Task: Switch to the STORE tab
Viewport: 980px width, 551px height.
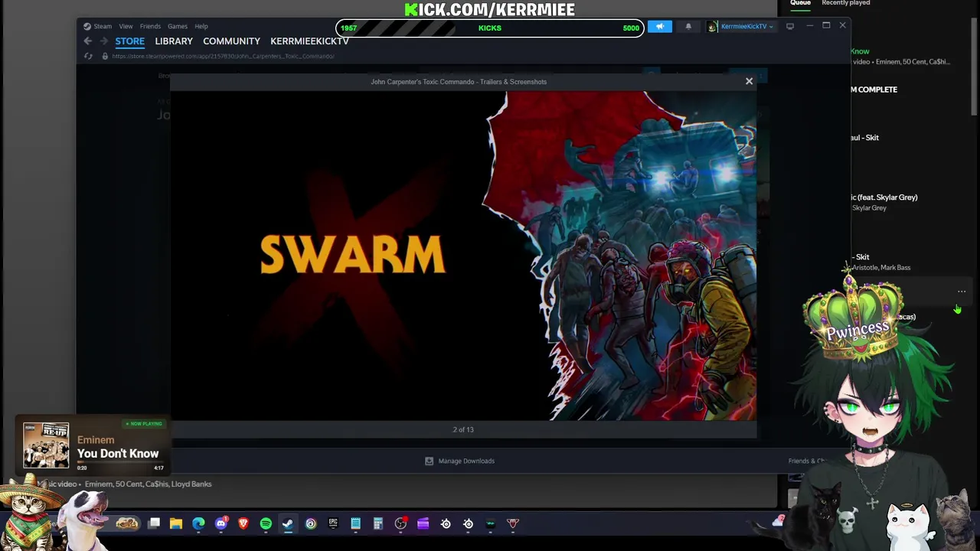Action: tap(129, 41)
